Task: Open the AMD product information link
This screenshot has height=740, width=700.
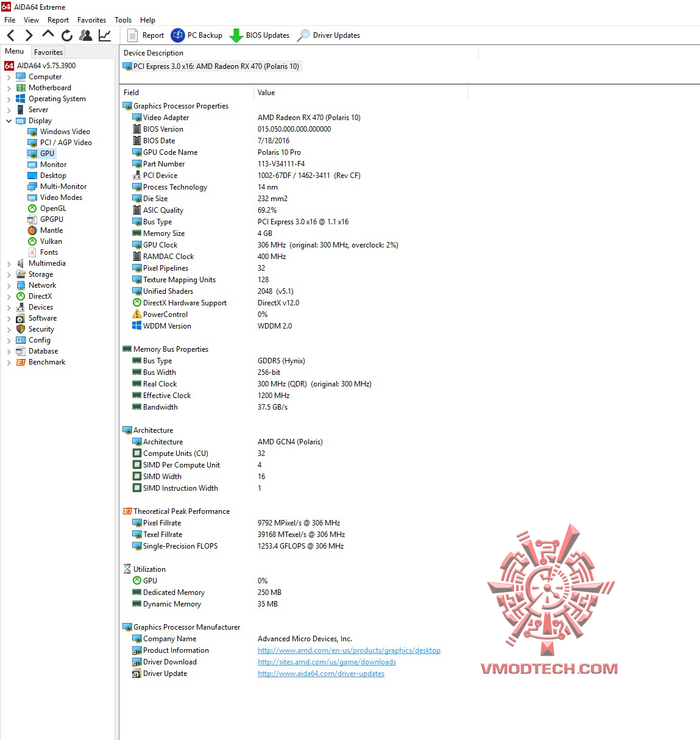Action: (x=349, y=650)
